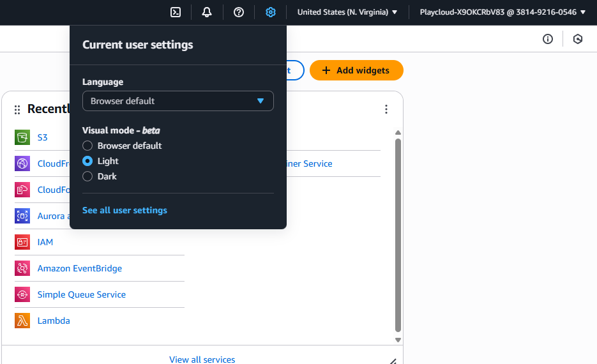Click the Lambda service icon
The image size is (597, 364).
[x=22, y=321]
